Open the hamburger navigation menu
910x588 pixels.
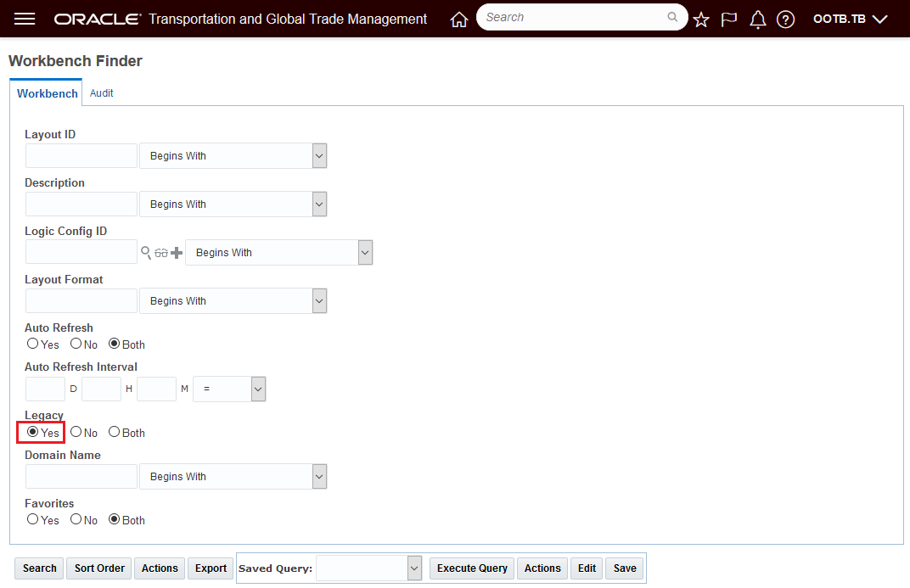(x=25, y=20)
